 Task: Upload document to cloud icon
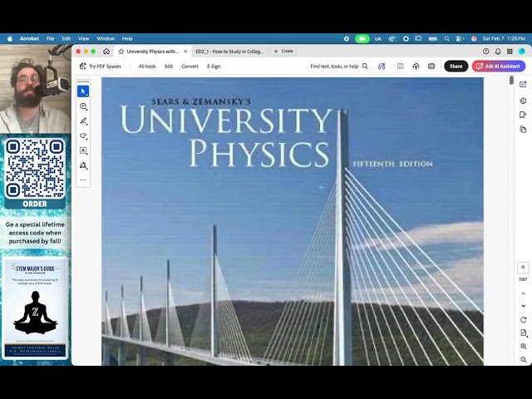coord(416,66)
